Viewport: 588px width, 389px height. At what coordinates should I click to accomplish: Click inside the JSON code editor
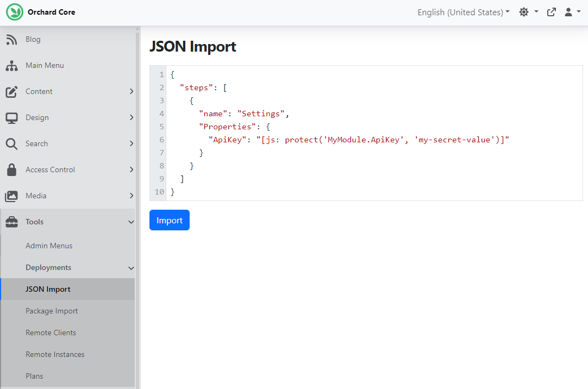click(x=366, y=133)
